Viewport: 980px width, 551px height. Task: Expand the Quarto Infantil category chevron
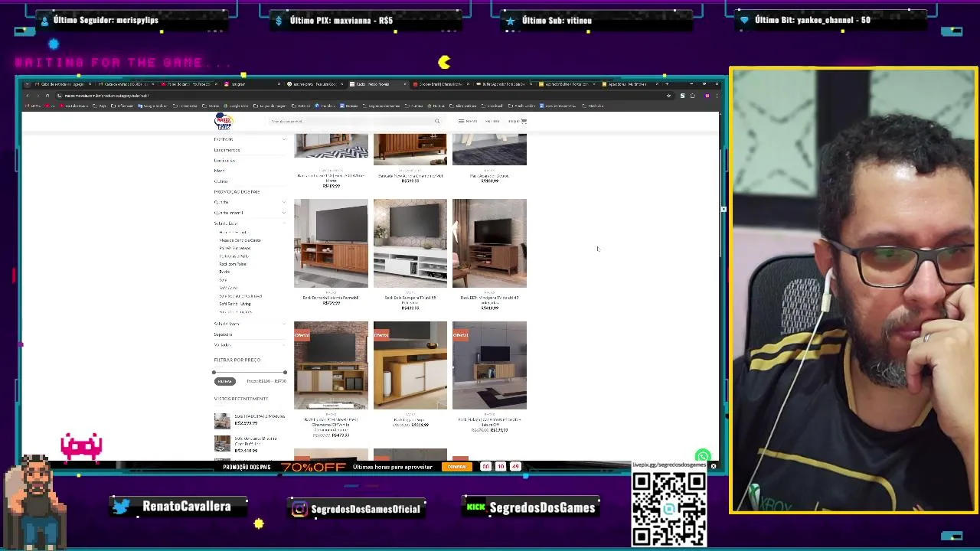(x=284, y=213)
